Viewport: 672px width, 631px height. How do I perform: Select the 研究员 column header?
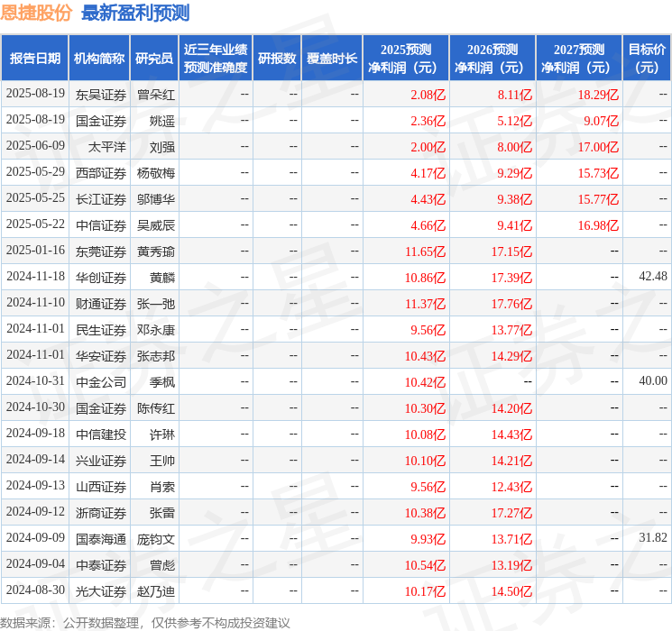[154, 59]
